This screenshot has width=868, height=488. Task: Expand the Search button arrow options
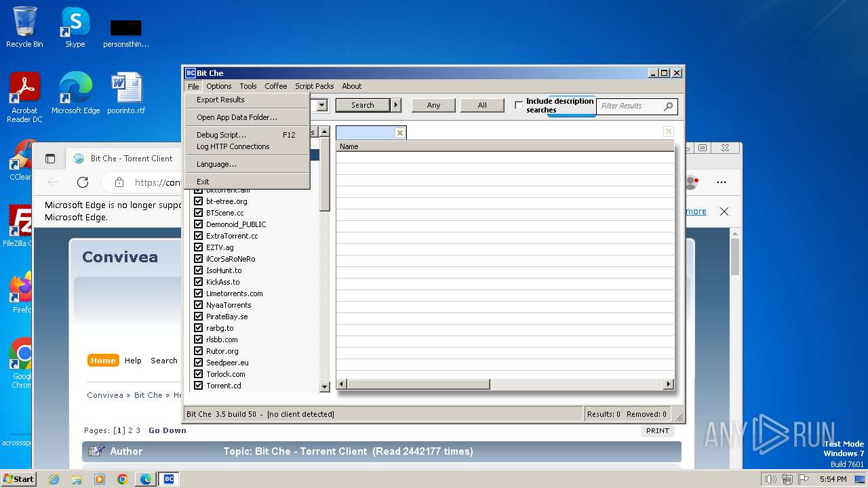397,105
